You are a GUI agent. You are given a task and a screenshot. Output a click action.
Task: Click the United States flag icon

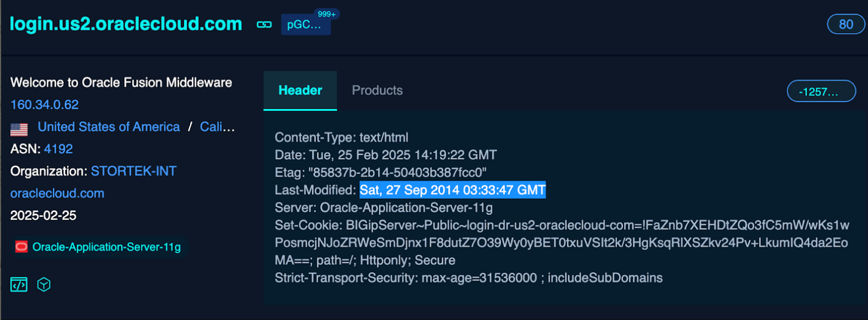(19, 129)
